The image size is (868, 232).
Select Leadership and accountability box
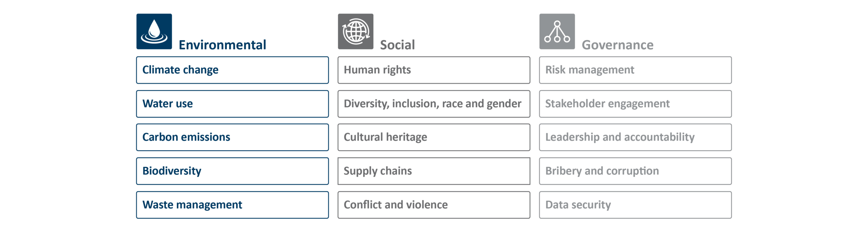pyautogui.click(x=635, y=137)
